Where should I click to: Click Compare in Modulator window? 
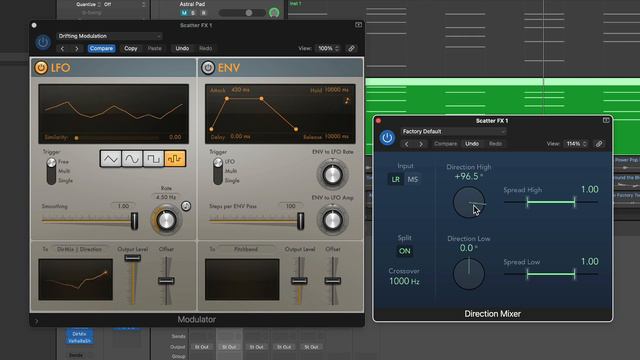click(101, 49)
